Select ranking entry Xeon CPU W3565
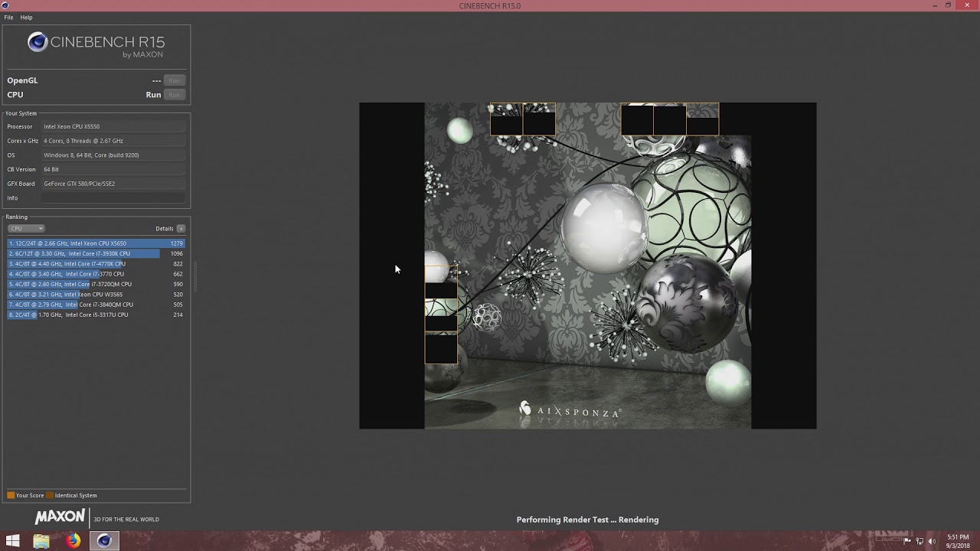 (x=96, y=295)
